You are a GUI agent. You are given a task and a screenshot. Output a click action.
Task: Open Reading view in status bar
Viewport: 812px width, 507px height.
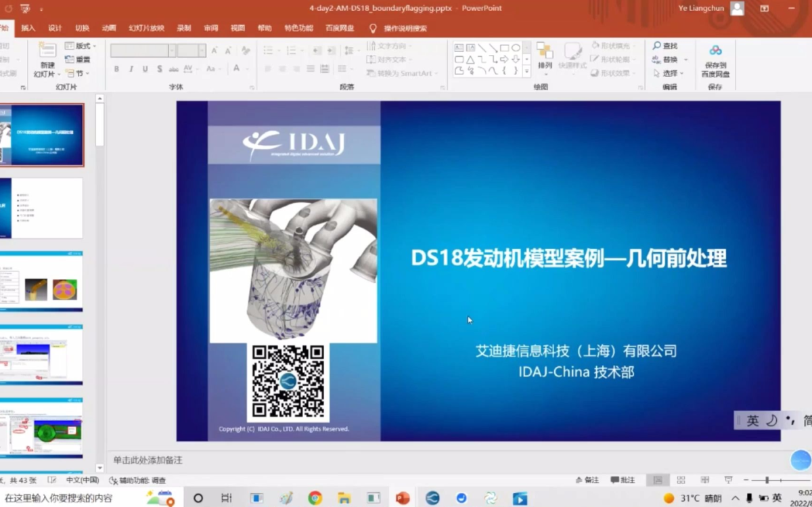pos(705,480)
